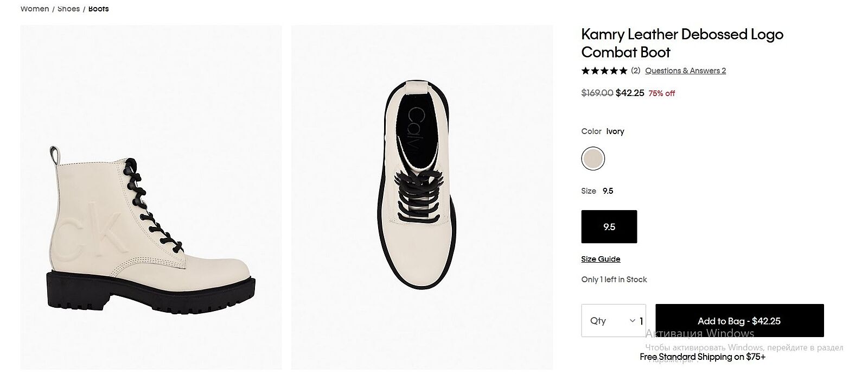Choose size 9.5 button
Screen dimensions: 868x374
point(609,227)
